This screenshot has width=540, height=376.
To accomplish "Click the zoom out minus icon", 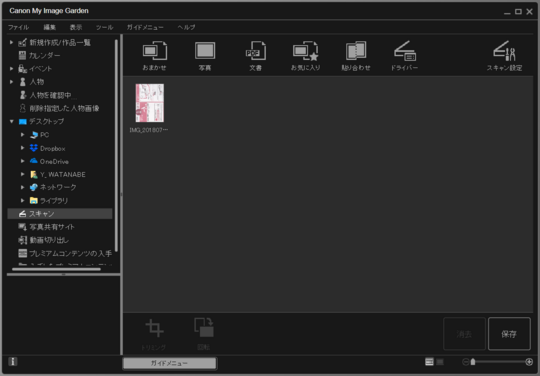I will pyautogui.click(x=465, y=362).
